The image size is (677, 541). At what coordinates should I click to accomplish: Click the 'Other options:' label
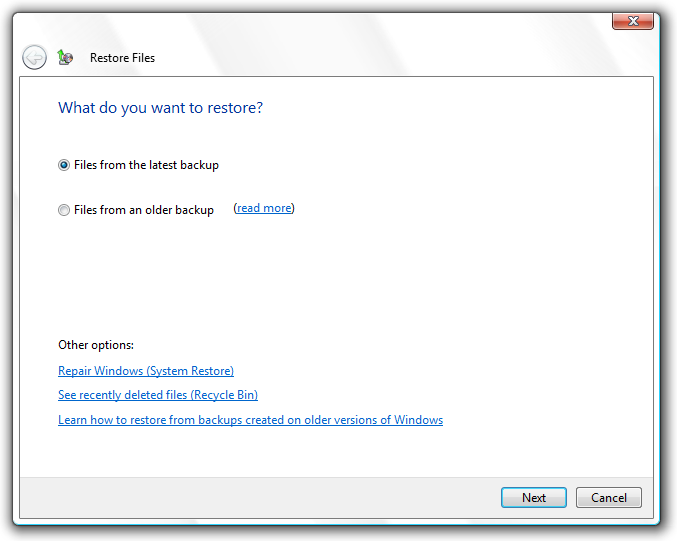[96, 345]
